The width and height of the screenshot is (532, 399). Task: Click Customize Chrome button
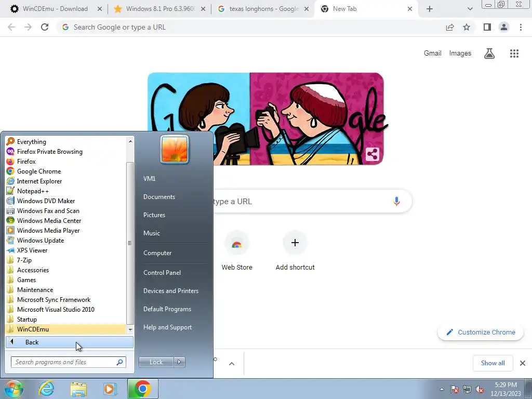pyautogui.click(x=481, y=332)
